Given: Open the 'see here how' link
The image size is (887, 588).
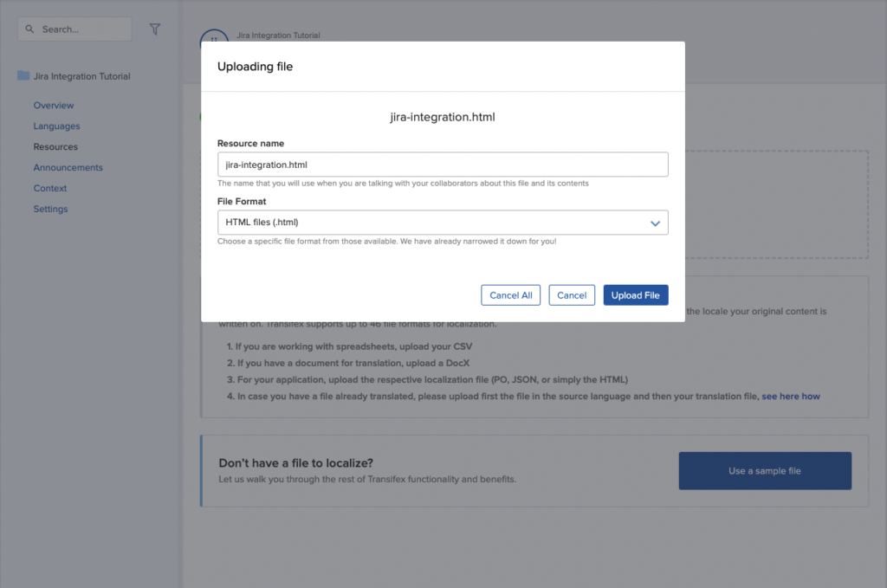Looking at the screenshot, I should coord(791,396).
